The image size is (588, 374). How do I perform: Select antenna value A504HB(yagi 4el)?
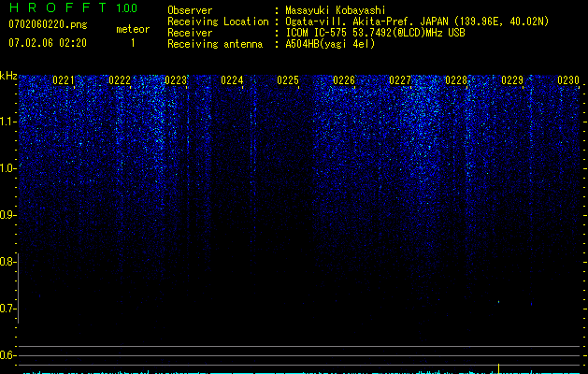click(330, 44)
